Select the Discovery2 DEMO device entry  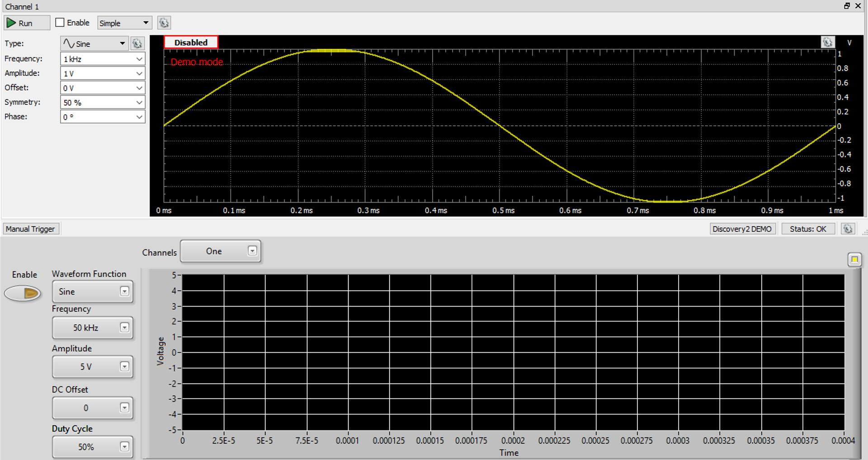(x=742, y=228)
